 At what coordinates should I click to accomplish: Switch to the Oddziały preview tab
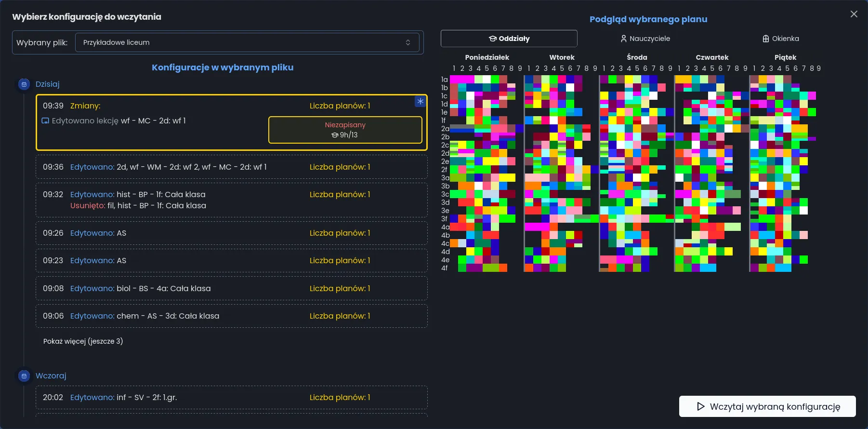(x=509, y=39)
